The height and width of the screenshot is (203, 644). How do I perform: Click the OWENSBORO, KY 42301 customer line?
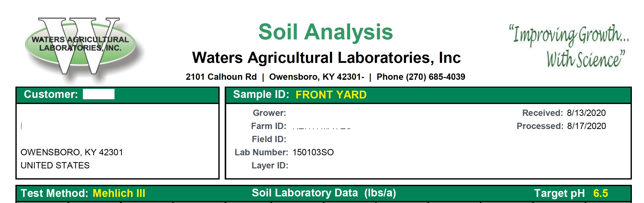pyautogui.click(x=72, y=152)
